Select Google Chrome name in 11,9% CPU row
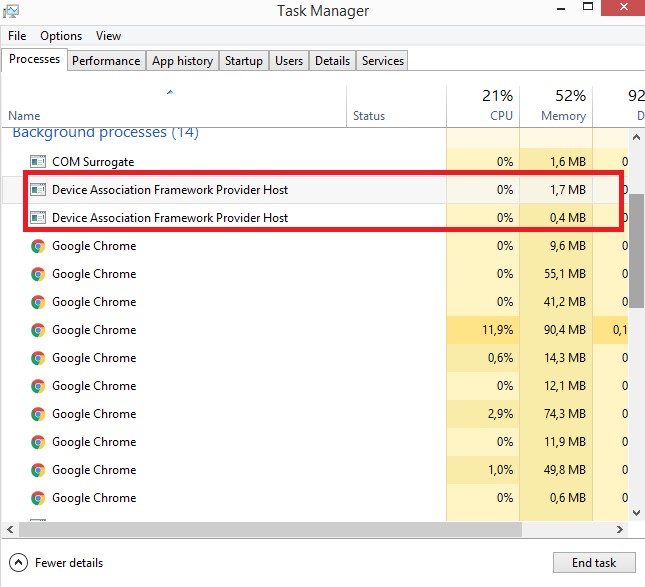The height and width of the screenshot is (587, 645). [94, 330]
